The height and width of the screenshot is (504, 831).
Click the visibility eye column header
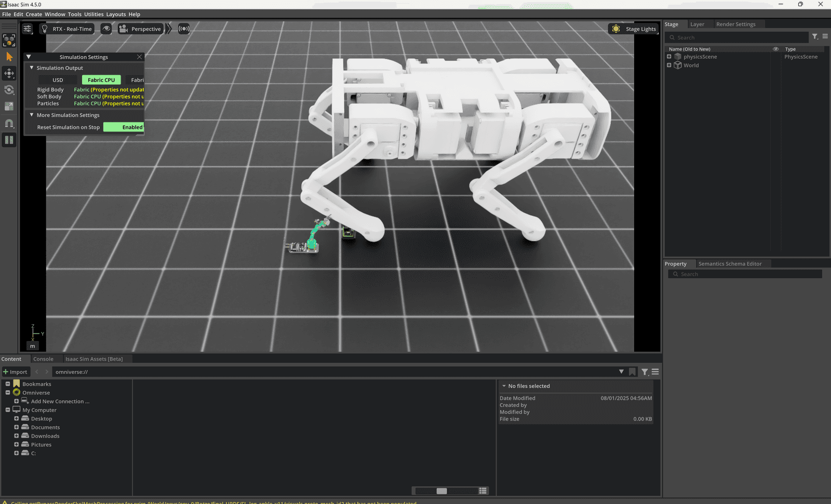(775, 49)
